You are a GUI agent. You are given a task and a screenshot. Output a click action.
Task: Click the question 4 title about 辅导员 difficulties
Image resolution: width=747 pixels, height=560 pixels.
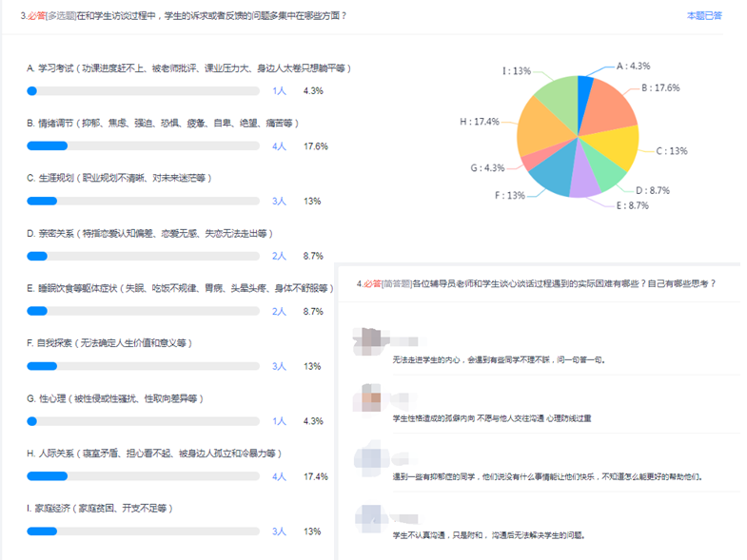click(x=536, y=283)
